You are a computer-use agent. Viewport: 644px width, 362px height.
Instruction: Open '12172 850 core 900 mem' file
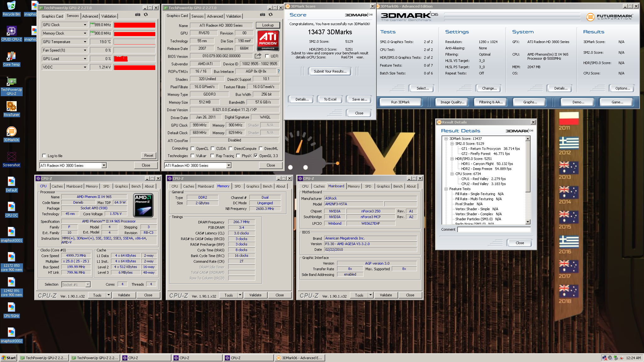click(x=11, y=262)
